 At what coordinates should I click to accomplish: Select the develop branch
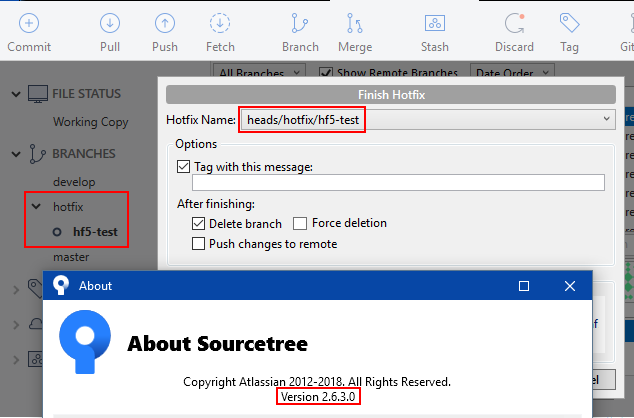click(74, 182)
